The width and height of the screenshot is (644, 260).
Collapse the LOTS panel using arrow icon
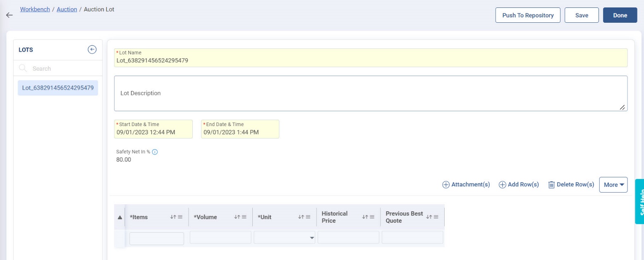tap(92, 50)
